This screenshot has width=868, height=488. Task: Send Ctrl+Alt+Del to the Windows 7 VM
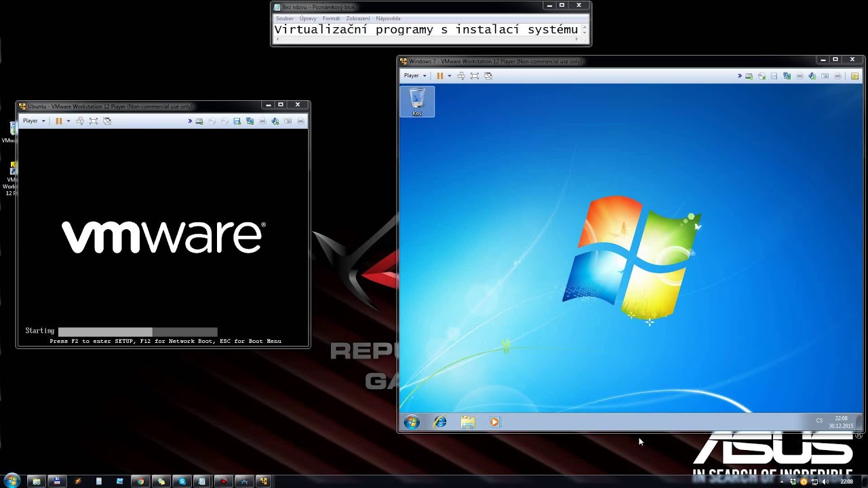pyautogui.click(x=461, y=75)
